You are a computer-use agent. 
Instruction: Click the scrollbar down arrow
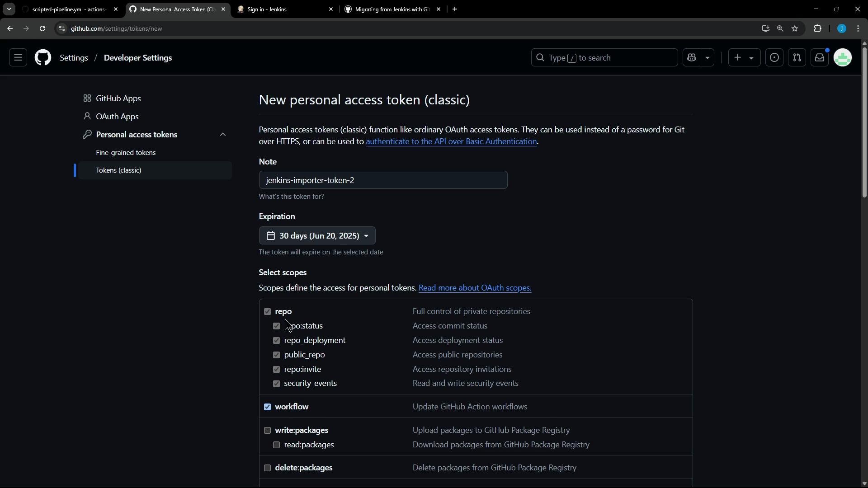coord(864,483)
